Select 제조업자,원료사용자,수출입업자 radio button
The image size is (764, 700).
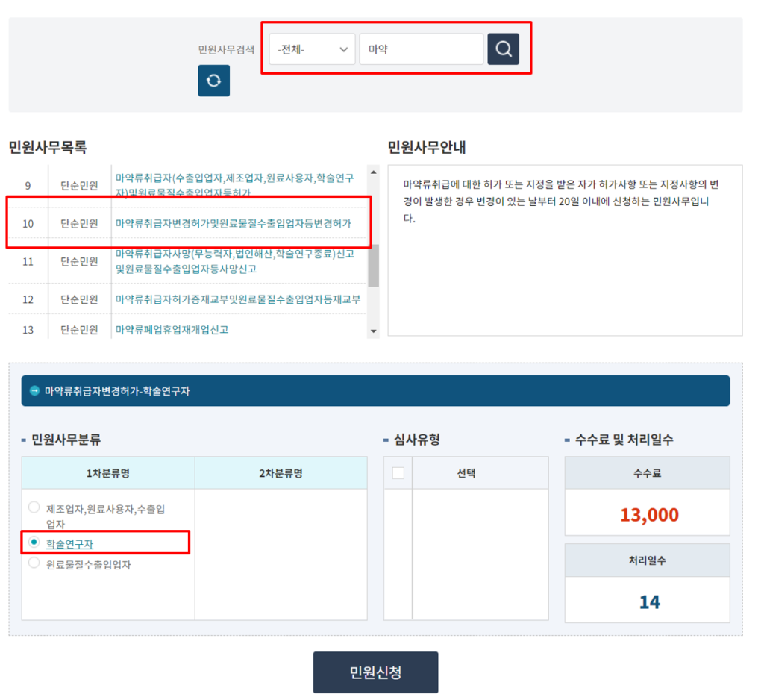pos(34,507)
